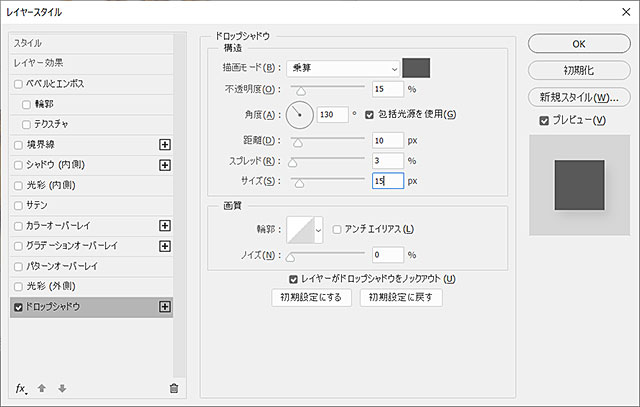Click the OK button
Screen dimensions: 640x407
pyautogui.click(x=579, y=44)
